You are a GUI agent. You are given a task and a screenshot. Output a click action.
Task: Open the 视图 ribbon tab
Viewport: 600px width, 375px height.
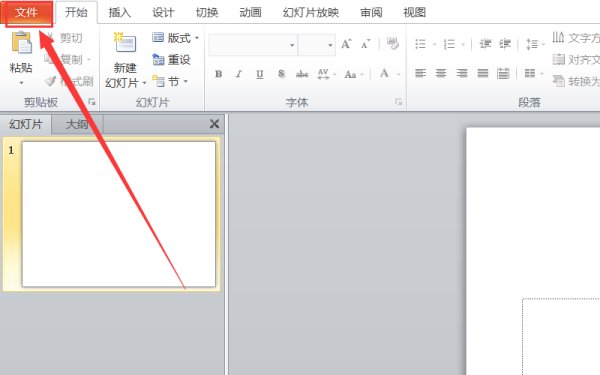(414, 13)
